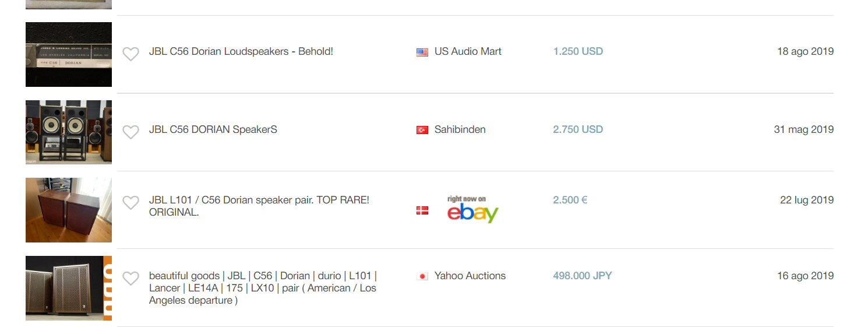Click the Turkish flag next to Sahibinden
The height and width of the screenshot is (327, 868).
(422, 130)
